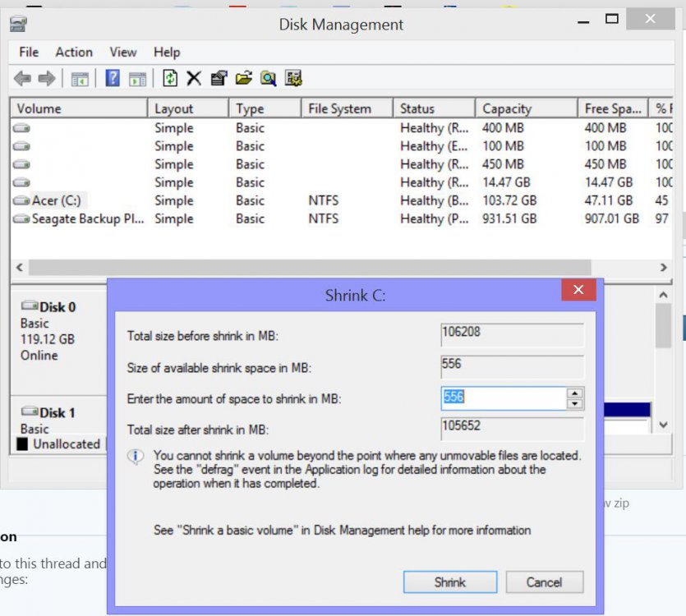
Task: Increase shrink amount with up spinner arrow
Action: (x=575, y=393)
